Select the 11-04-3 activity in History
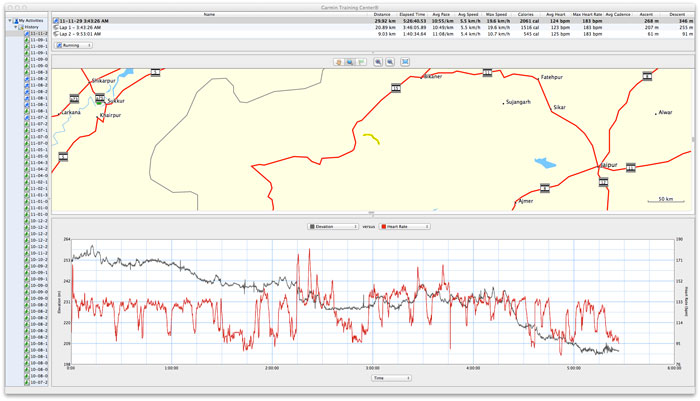This screenshot has width=700, height=401. pyautogui.click(x=38, y=163)
